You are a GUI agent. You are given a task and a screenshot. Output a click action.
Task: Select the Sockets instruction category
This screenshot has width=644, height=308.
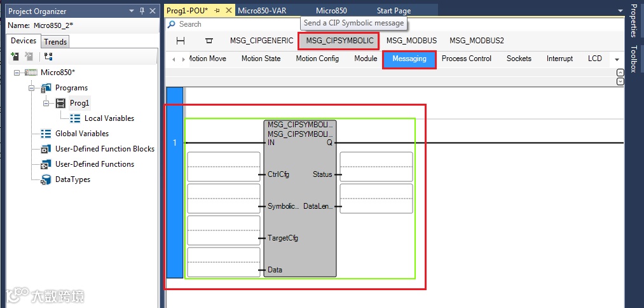[519, 59]
